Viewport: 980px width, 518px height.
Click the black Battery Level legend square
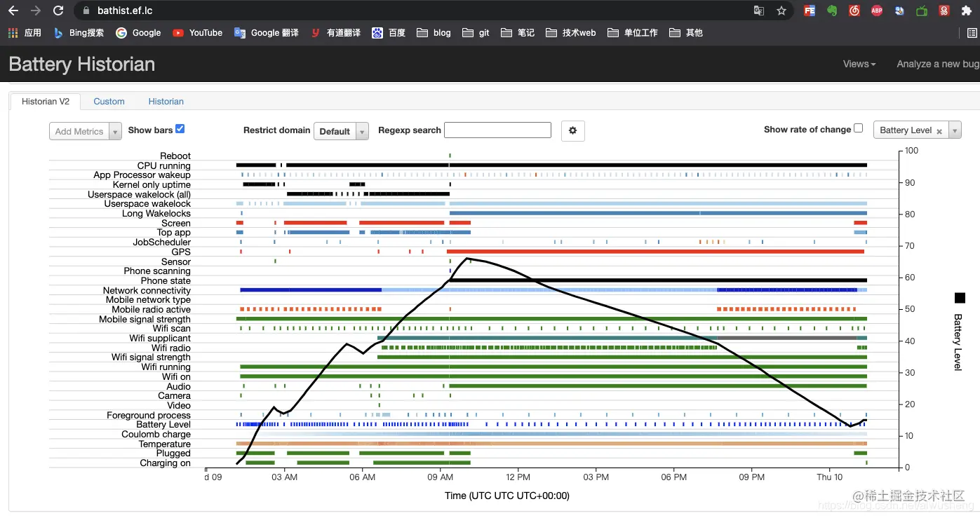coord(960,298)
